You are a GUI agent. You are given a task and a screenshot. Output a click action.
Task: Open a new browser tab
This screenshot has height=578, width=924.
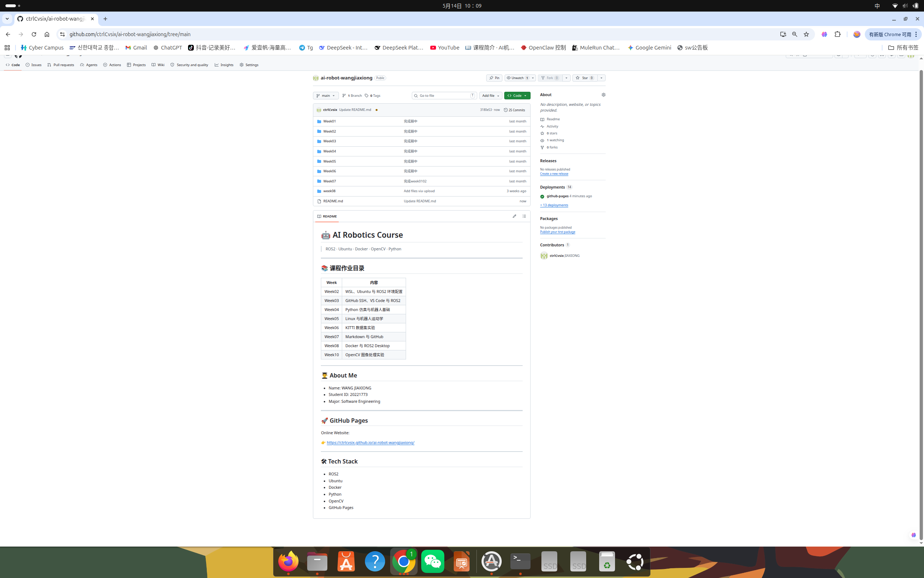(x=105, y=19)
